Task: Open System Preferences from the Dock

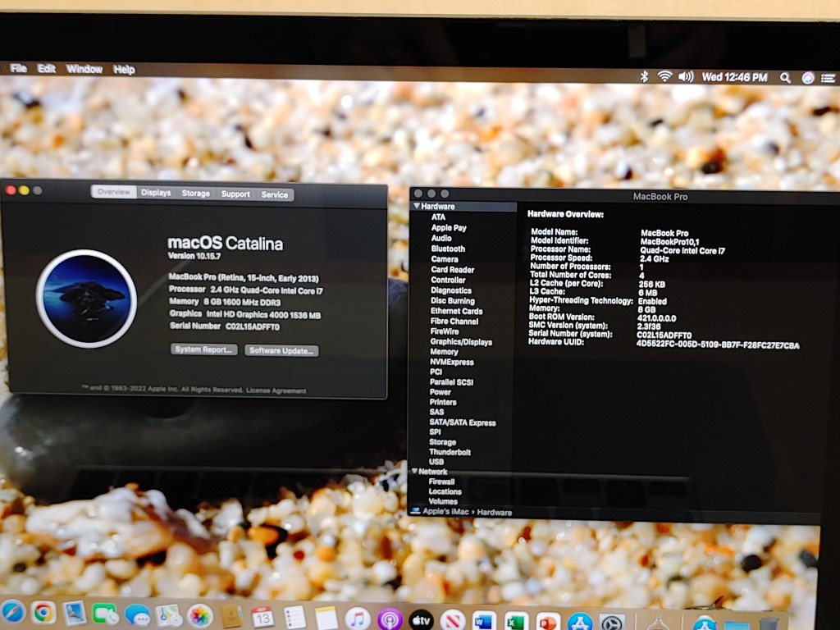Action: point(612,623)
